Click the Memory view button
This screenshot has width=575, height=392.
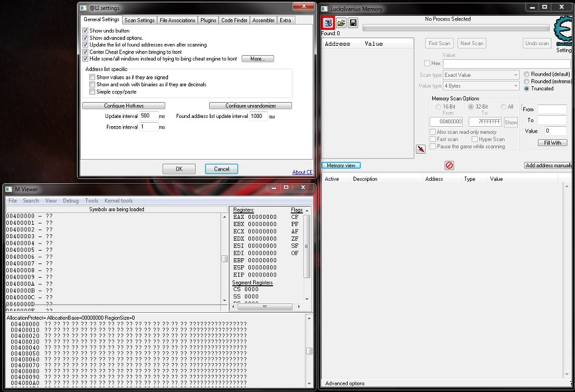341,165
